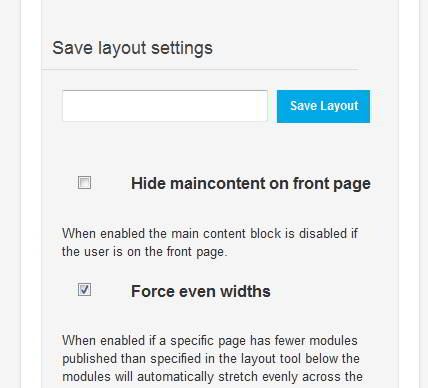The height and width of the screenshot is (388, 428).
Task: Click the divider line under the heading
Action: click(200, 70)
